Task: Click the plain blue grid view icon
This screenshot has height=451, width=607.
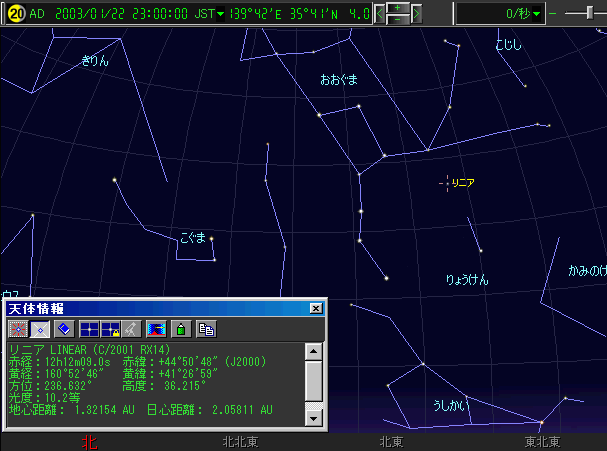Action: 90,328
